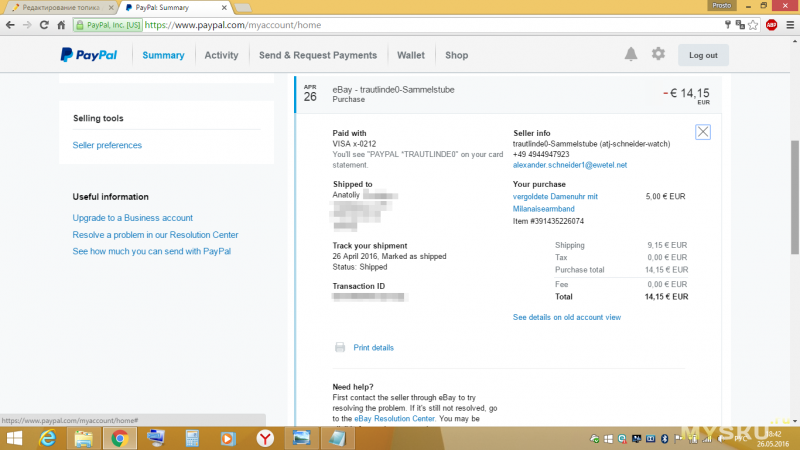
Task: Open the eBay Resolution Center link
Action: [394, 418]
